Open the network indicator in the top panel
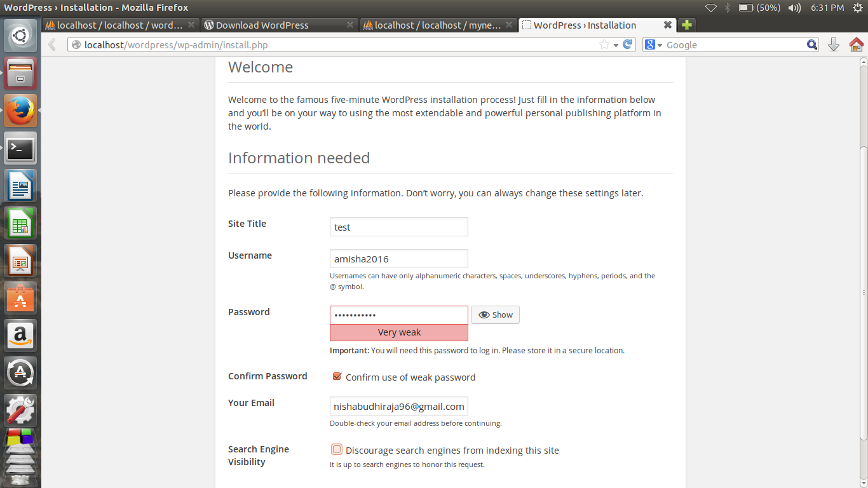This screenshot has height=488, width=868. [710, 8]
